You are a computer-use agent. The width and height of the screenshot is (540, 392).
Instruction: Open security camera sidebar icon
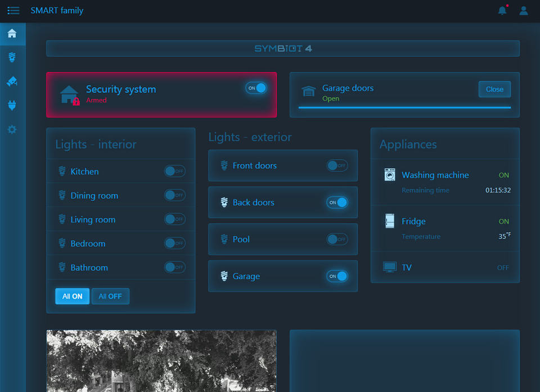coord(12,82)
